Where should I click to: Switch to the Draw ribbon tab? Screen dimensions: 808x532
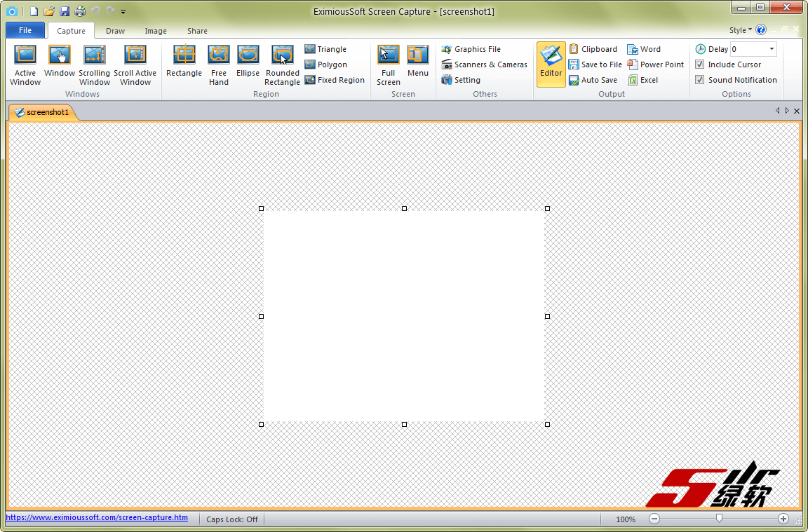point(115,31)
